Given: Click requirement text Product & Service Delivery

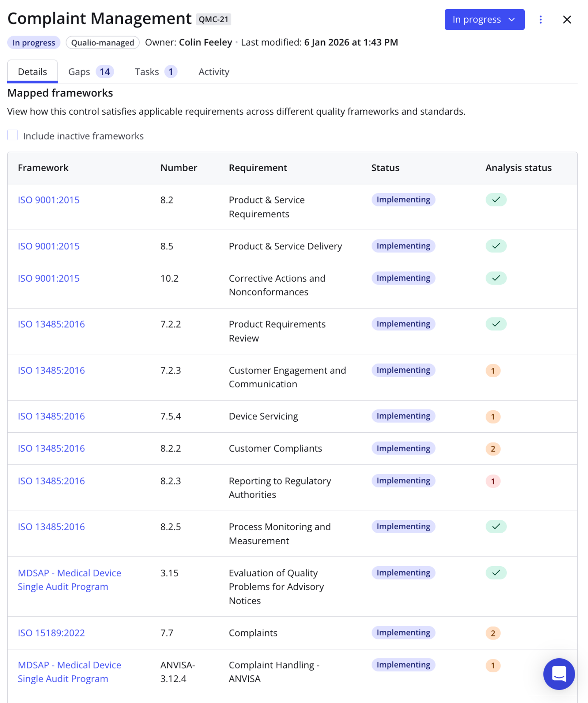Looking at the screenshot, I should point(285,246).
